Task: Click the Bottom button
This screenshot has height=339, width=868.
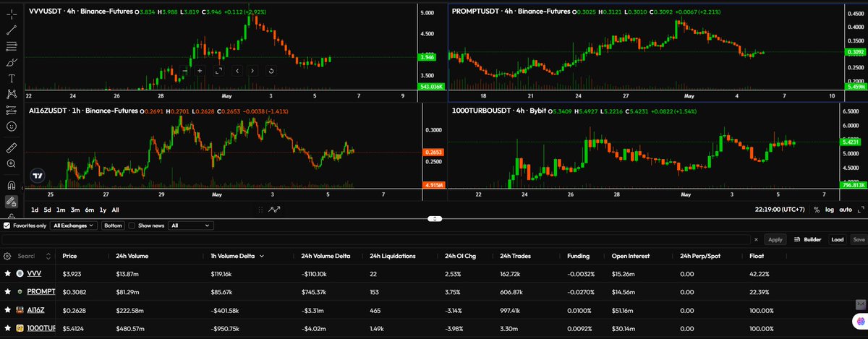Action: click(x=112, y=226)
